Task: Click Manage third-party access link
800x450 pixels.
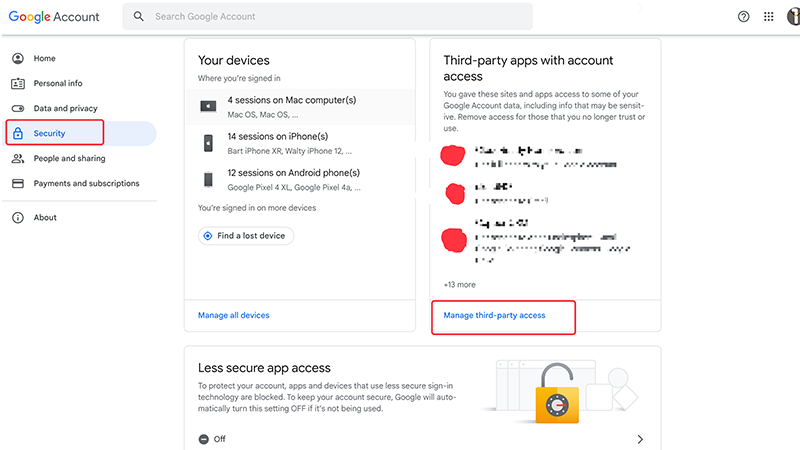Action: click(x=494, y=315)
